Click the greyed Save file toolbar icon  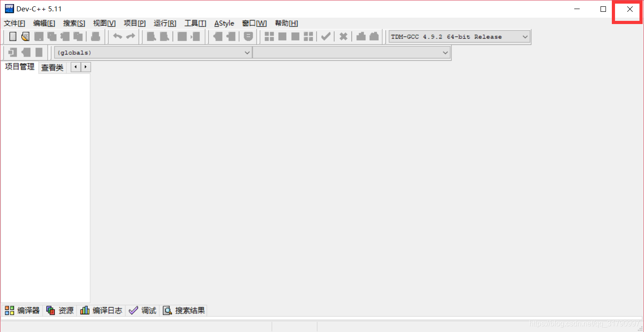(39, 37)
